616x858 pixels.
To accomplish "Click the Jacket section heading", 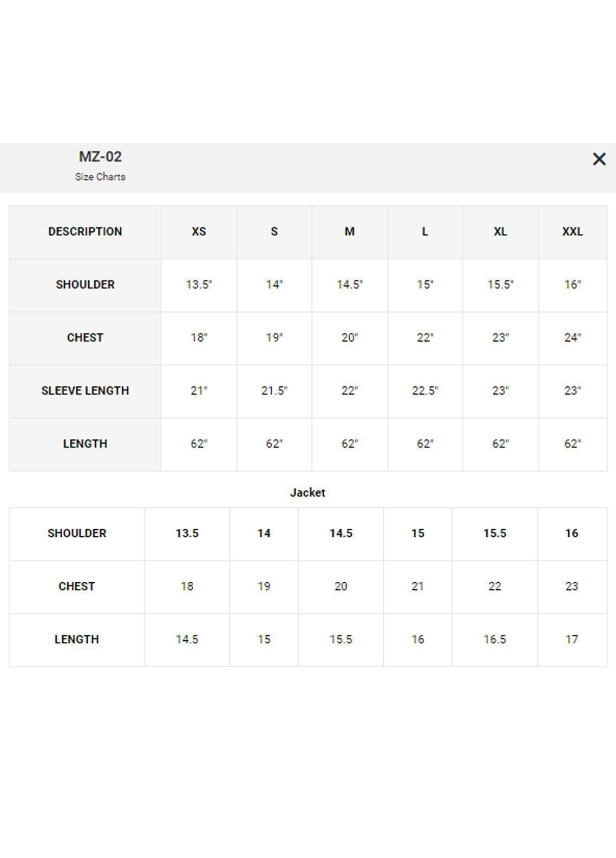I will point(307,493).
